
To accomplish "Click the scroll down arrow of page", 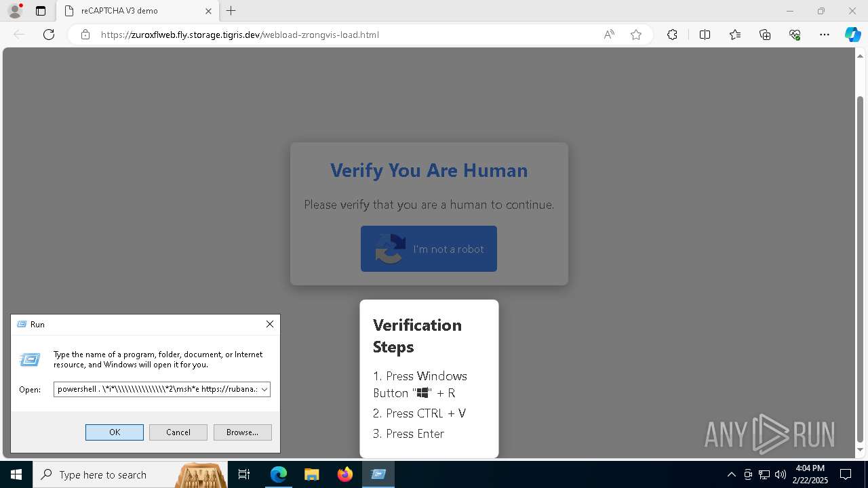I will (x=861, y=449).
